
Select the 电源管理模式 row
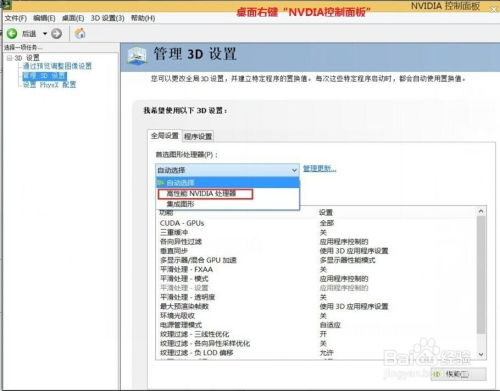coord(317,325)
